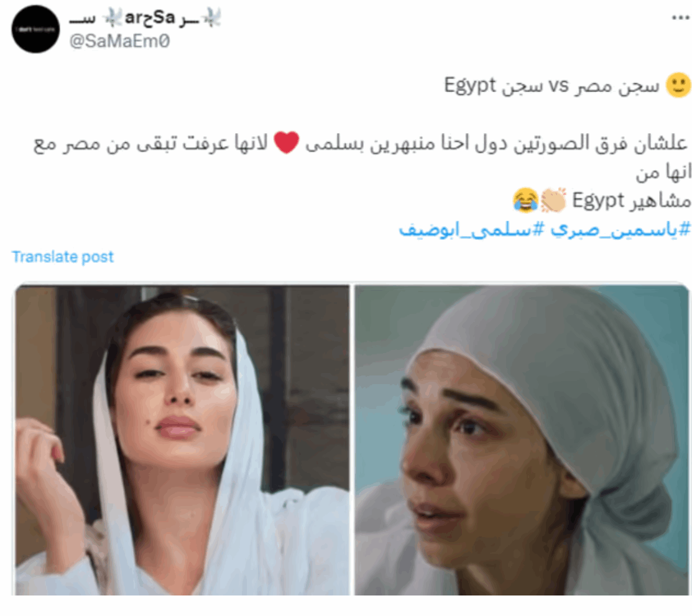692x616 pixels.
Task: Open the #سلمى_ابوضيف hashtag
Action: pos(472,229)
